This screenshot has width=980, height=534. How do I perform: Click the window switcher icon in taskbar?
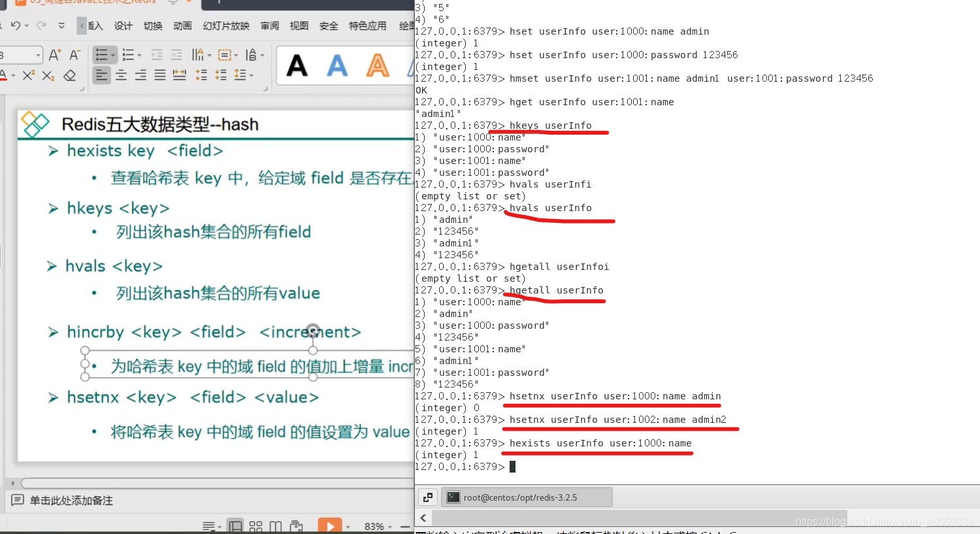(x=428, y=497)
